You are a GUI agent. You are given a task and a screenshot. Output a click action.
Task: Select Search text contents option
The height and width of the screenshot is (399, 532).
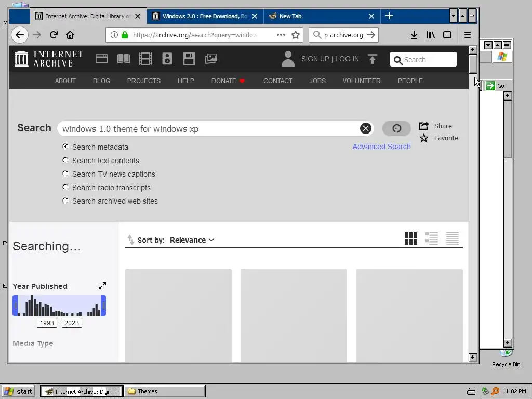[65, 160]
